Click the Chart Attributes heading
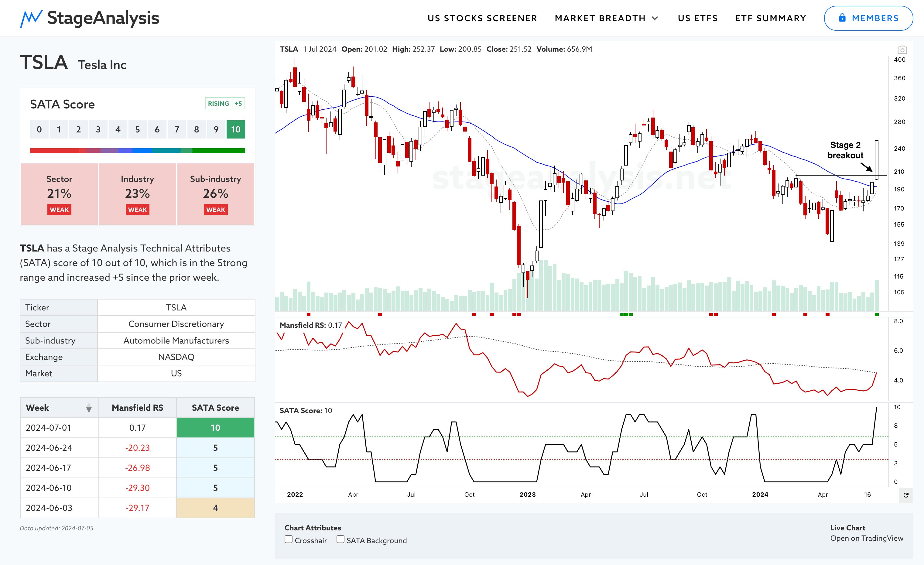 pyautogui.click(x=313, y=528)
